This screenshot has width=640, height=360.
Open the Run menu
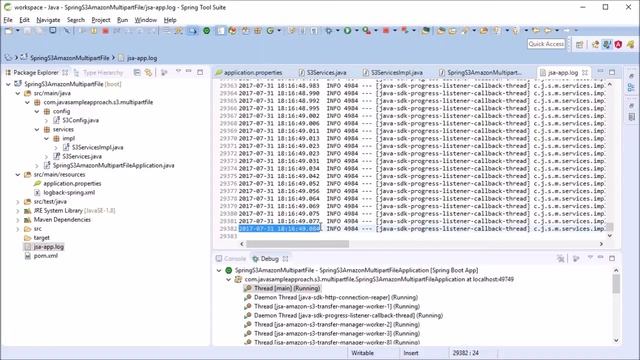tap(122, 20)
